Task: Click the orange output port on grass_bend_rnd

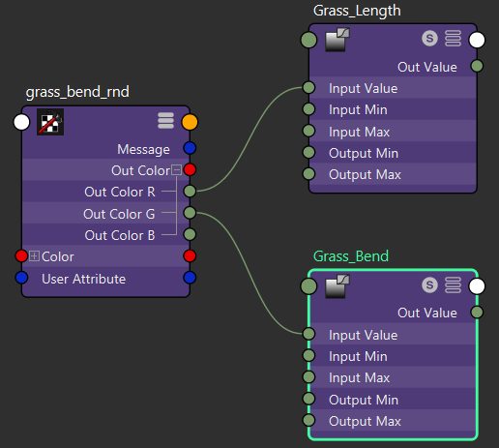Action: pyautogui.click(x=190, y=122)
